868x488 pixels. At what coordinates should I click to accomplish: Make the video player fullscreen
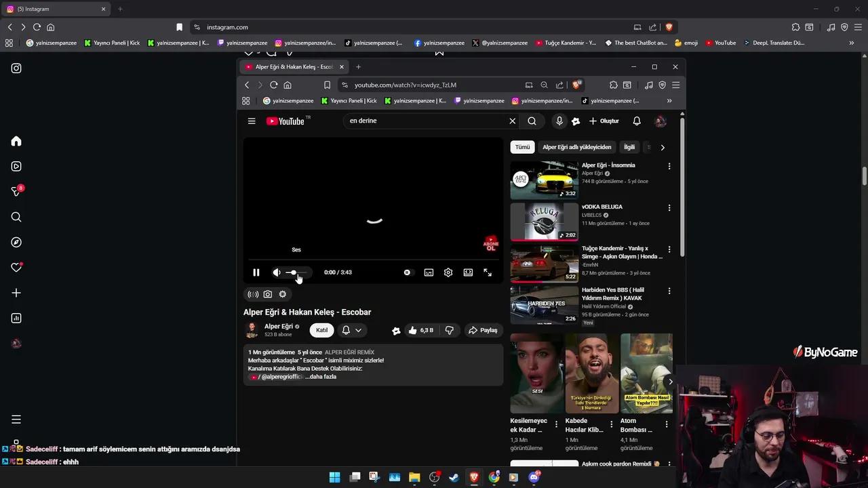point(488,272)
